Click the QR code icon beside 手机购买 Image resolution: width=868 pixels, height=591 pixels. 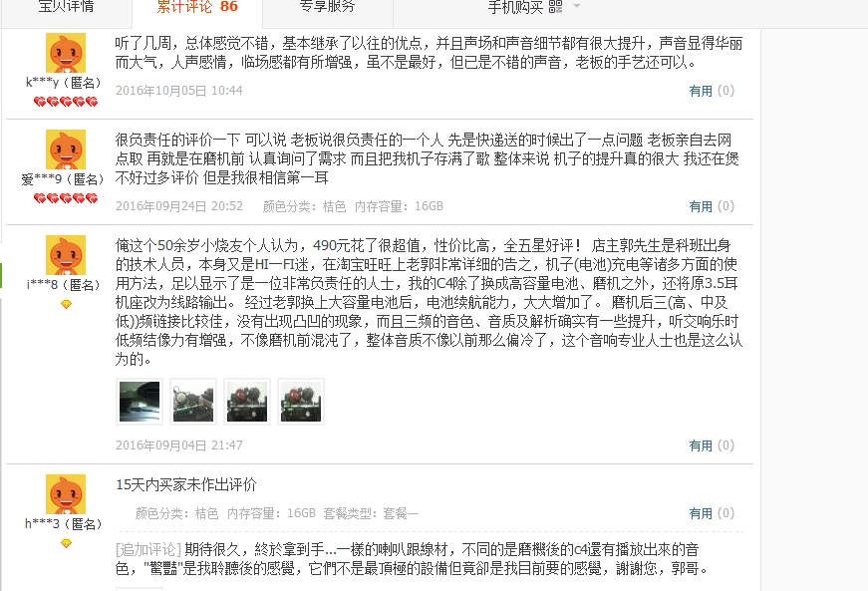tap(555, 7)
